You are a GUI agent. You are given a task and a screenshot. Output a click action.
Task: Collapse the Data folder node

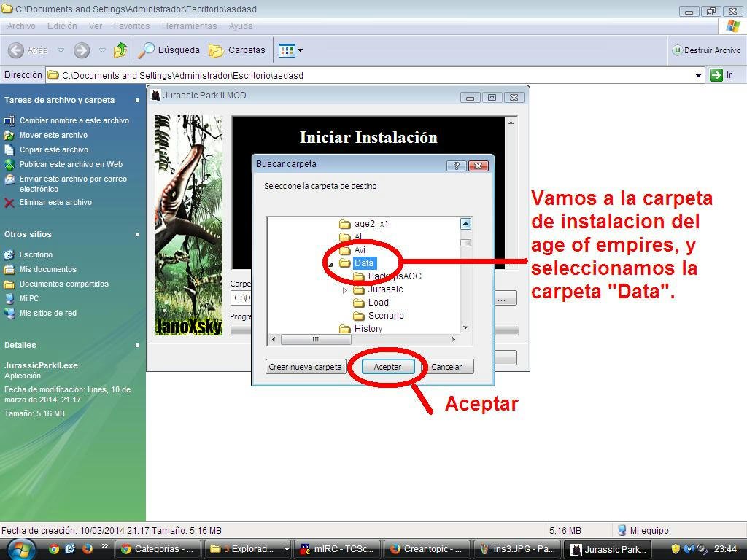click(330, 264)
